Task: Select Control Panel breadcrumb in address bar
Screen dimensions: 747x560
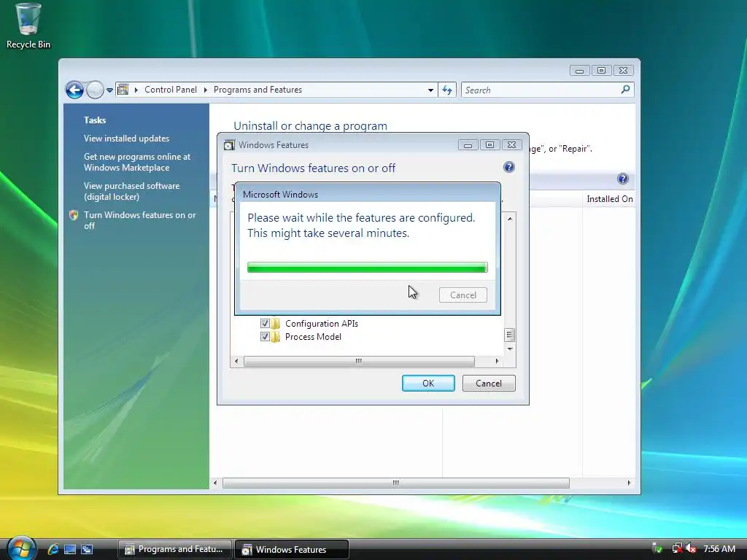Action: [171, 90]
